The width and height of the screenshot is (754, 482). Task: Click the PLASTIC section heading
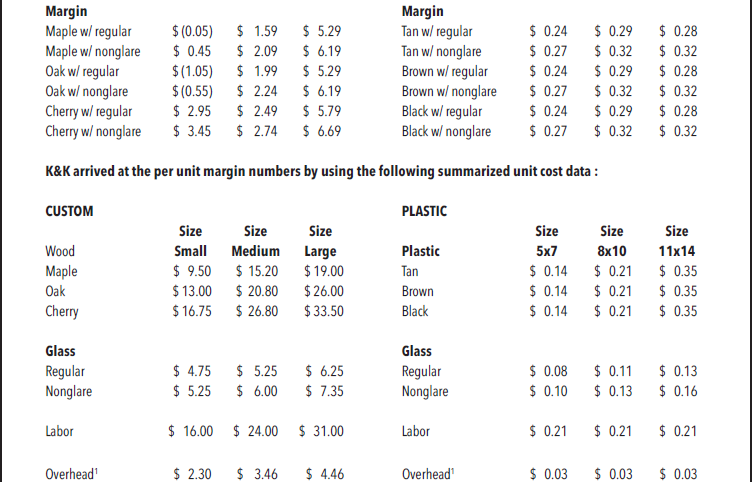click(x=424, y=211)
